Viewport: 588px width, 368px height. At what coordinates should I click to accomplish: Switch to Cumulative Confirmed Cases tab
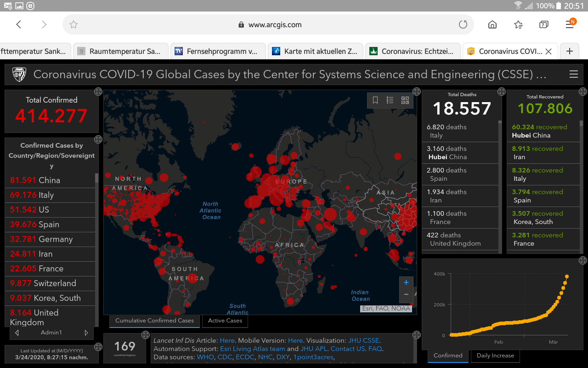154,321
